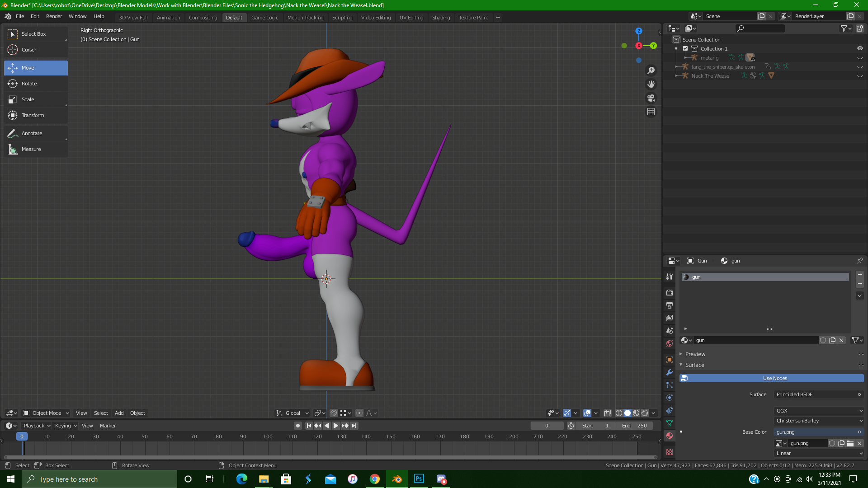Open Christensen-Burley subsurface method dropdown

tap(819, 421)
